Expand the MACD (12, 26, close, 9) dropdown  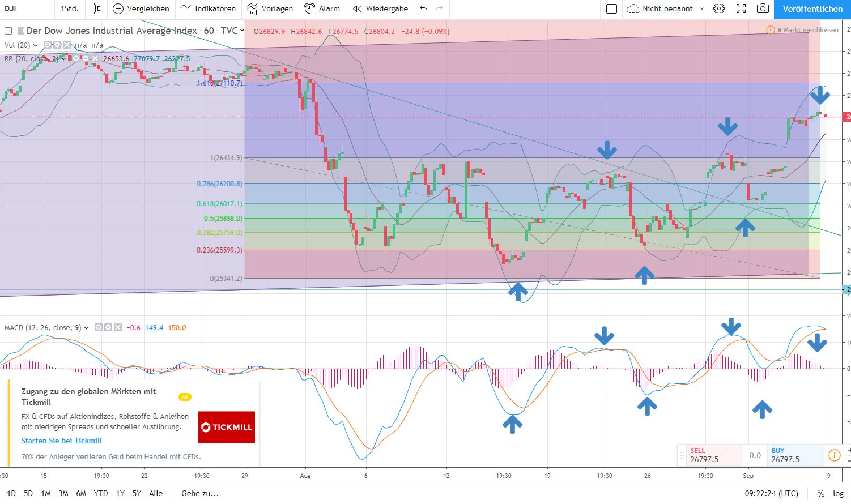click(x=87, y=328)
